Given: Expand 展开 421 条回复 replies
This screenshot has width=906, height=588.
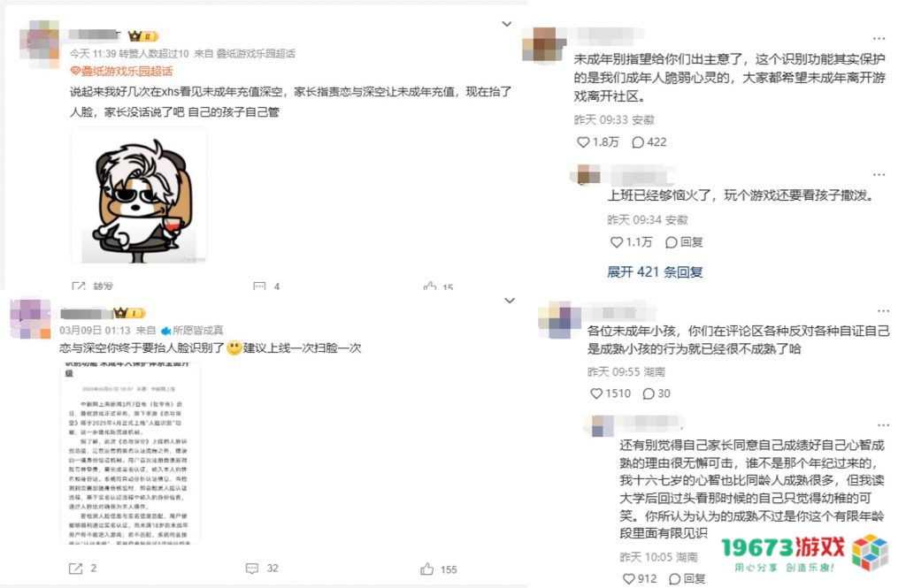Looking at the screenshot, I should coord(655,272).
